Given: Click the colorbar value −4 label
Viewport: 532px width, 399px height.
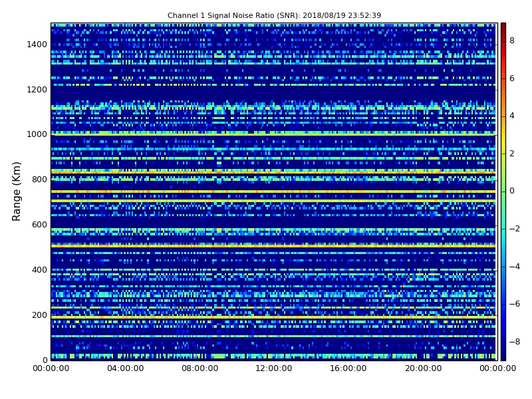Looking at the screenshot, I should click(x=514, y=267).
